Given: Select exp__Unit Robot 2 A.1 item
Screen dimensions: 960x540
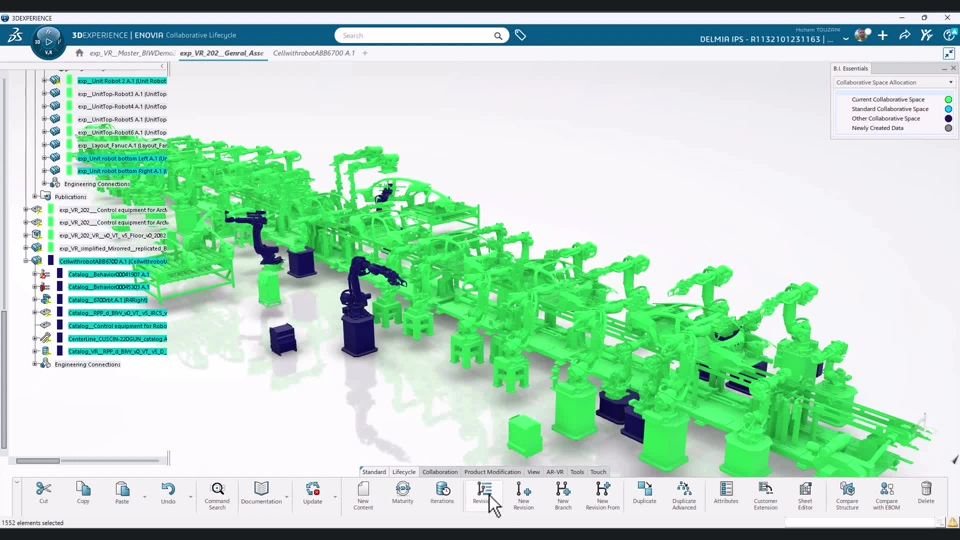Looking at the screenshot, I should pos(122,81).
